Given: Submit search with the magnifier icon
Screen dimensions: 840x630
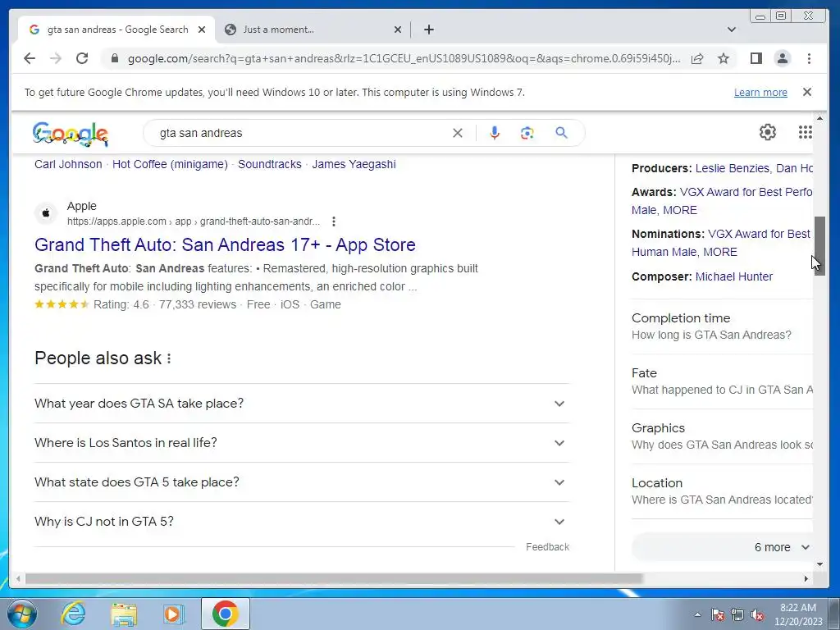Looking at the screenshot, I should [x=561, y=133].
